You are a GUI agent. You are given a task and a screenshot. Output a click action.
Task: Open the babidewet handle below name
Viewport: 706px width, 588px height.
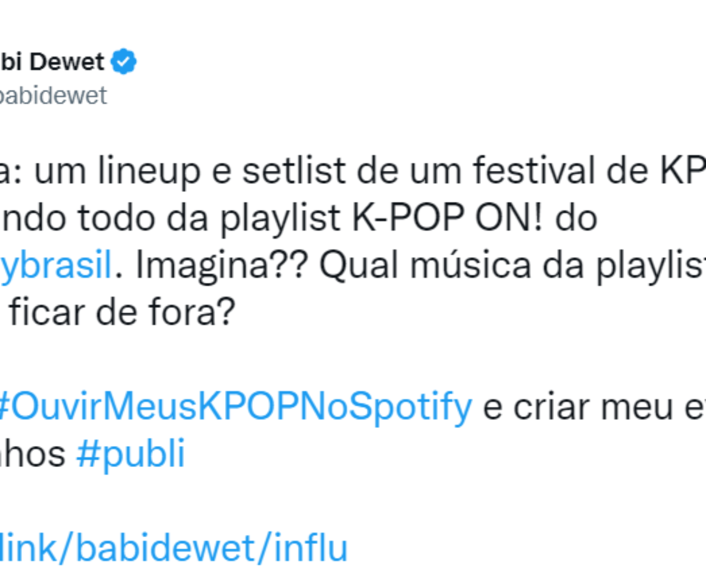click(53, 95)
